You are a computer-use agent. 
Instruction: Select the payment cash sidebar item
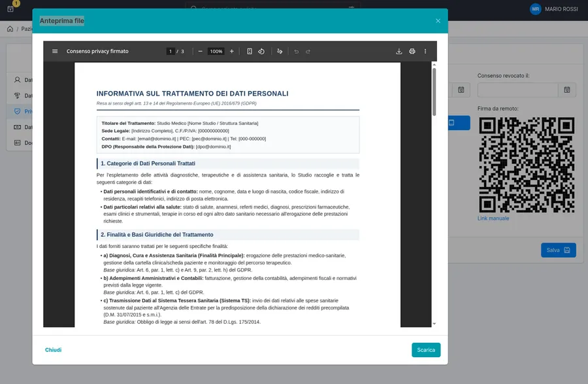coord(17,128)
